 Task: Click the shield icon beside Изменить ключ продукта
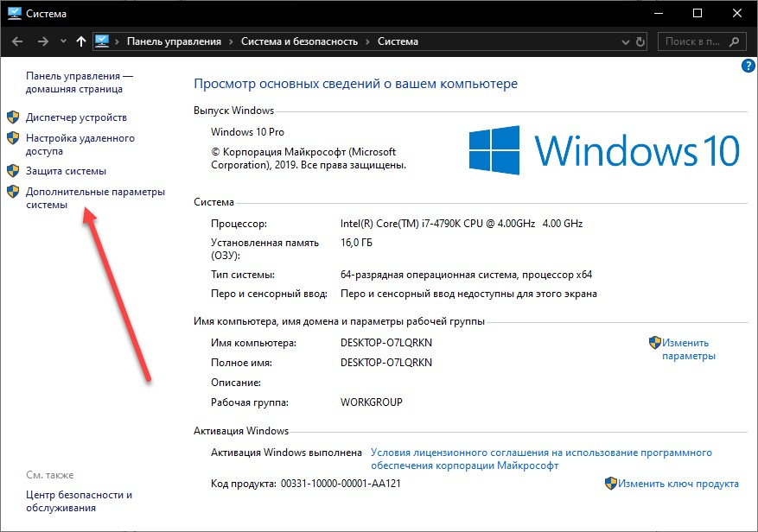pos(610,483)
